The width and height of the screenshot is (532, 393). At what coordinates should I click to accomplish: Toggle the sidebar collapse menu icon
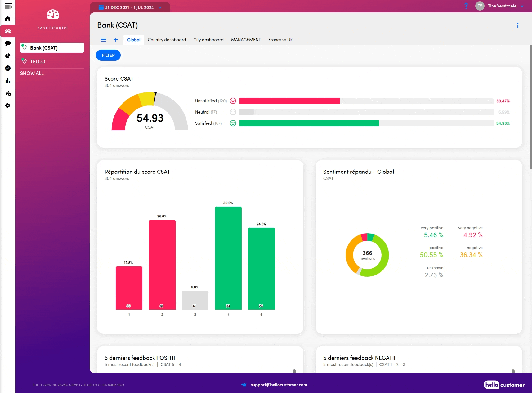click(x=8, y=6)
